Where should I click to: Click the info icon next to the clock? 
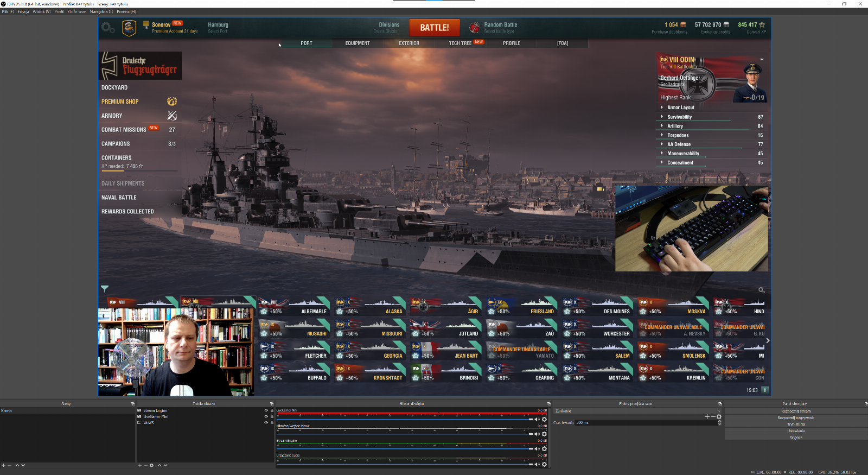pos(765,390)
